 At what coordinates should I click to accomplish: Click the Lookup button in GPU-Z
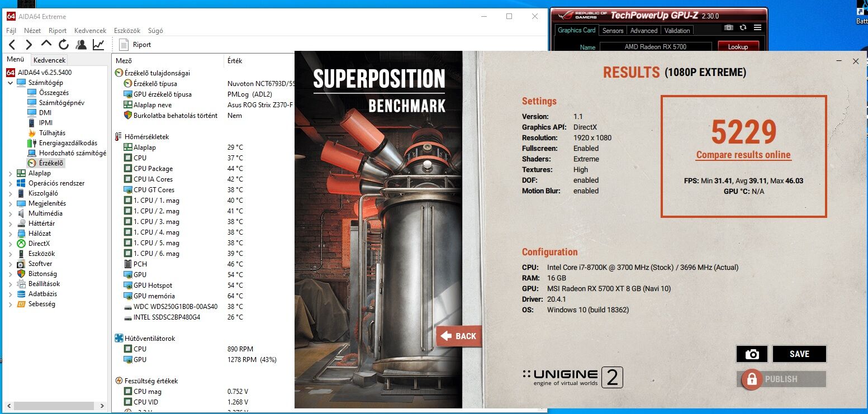tap(738, 47)
